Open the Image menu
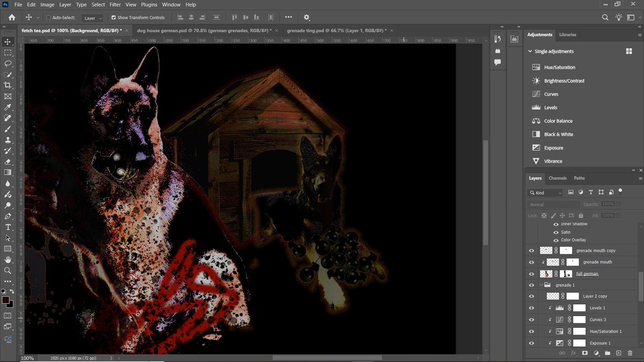 point(47,4)
